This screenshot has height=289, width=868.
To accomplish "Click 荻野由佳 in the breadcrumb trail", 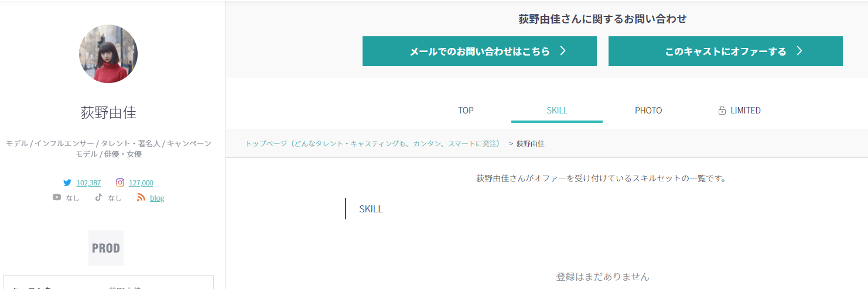I will pyautogui.click(x=530, y=143).
